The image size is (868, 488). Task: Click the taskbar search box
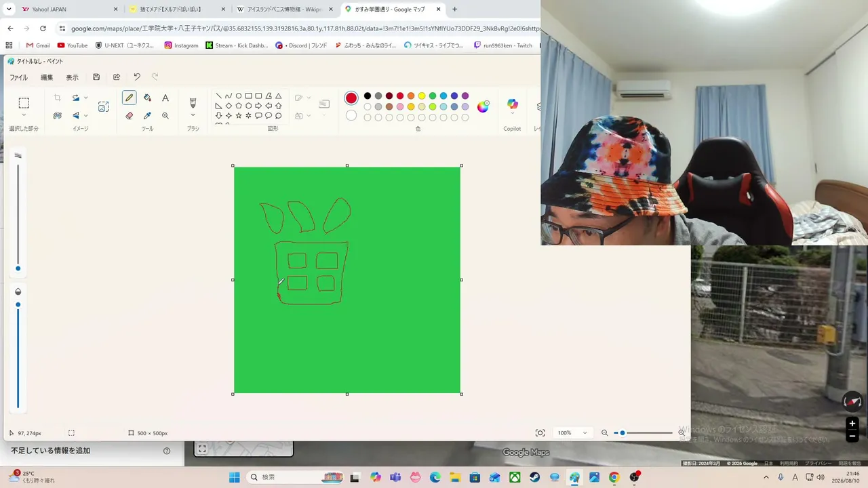[x=294, y=477]
